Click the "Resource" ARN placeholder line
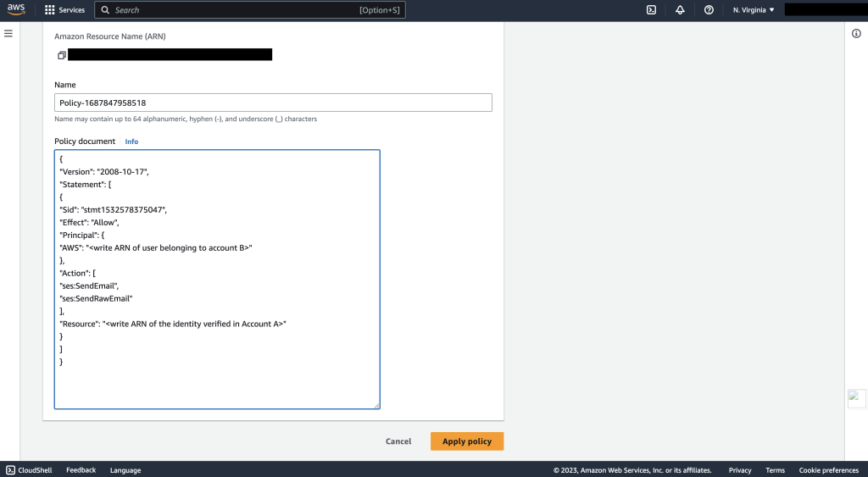This screenshot has height=477, width=868. (x=173, y=324)
